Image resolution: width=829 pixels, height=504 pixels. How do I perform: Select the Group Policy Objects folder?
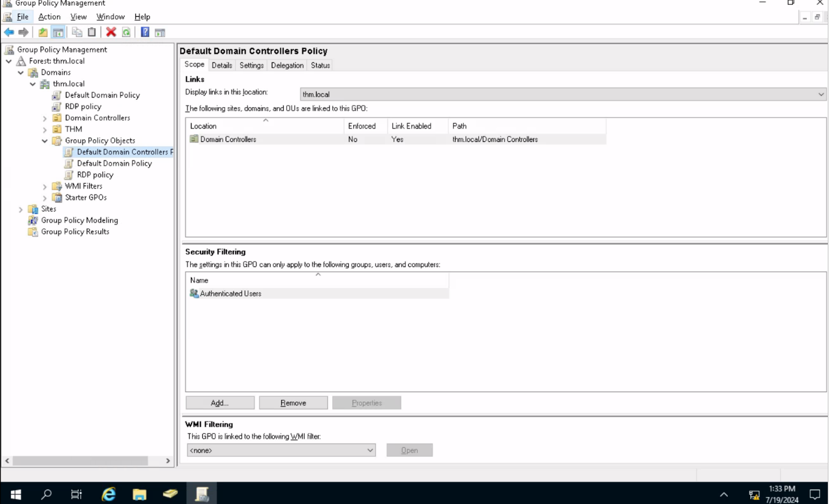coord(99,141)
